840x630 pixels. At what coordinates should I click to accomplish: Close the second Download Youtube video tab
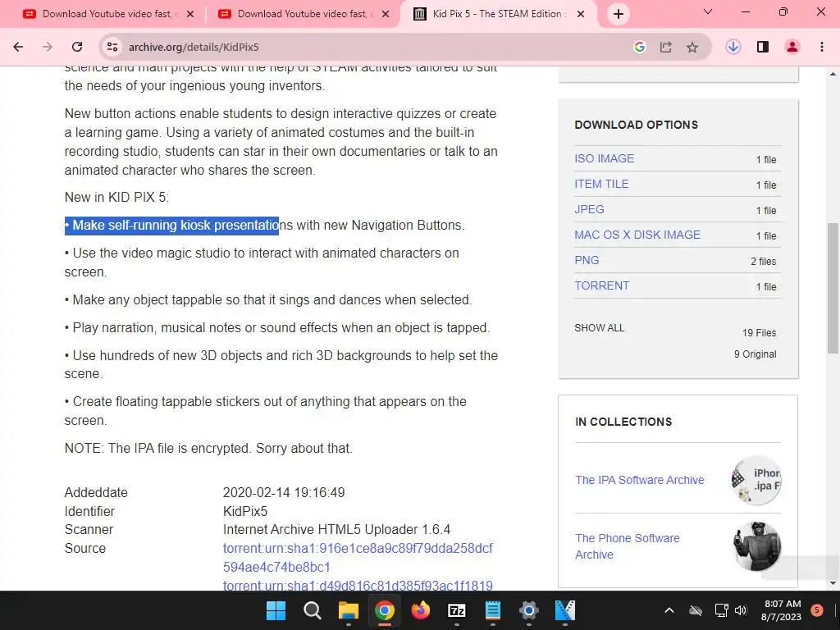pyautogui.click(x=386, y=14)
